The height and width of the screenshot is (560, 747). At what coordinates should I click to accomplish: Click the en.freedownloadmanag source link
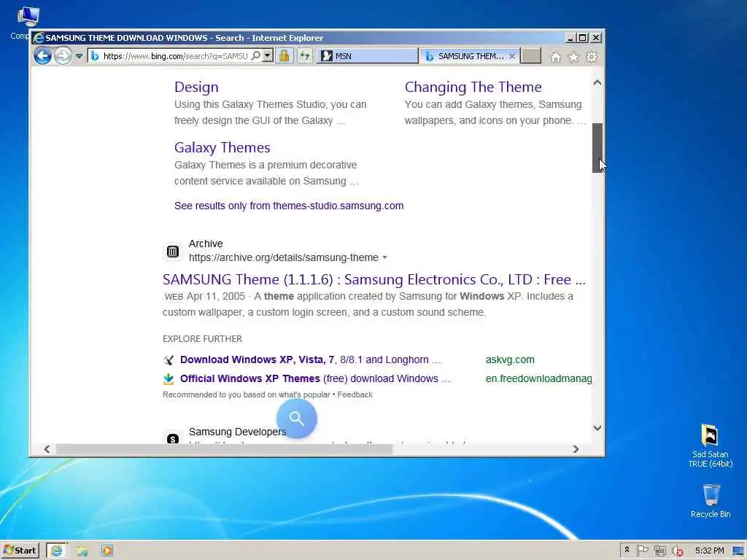[538, 379]
